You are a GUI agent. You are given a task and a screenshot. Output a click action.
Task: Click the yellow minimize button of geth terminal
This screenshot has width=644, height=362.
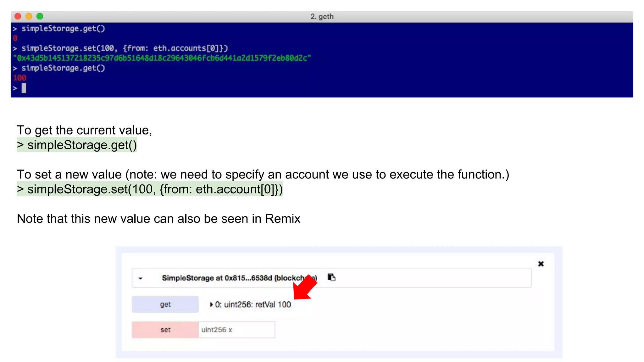tap(29, 16)
